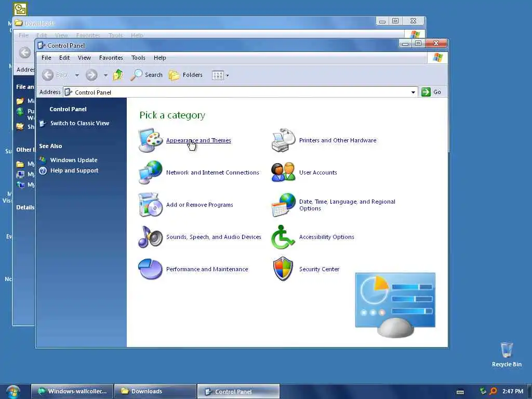Click the green Go arrow button
This screenshot has width=532, height=399.
(426, 92)
